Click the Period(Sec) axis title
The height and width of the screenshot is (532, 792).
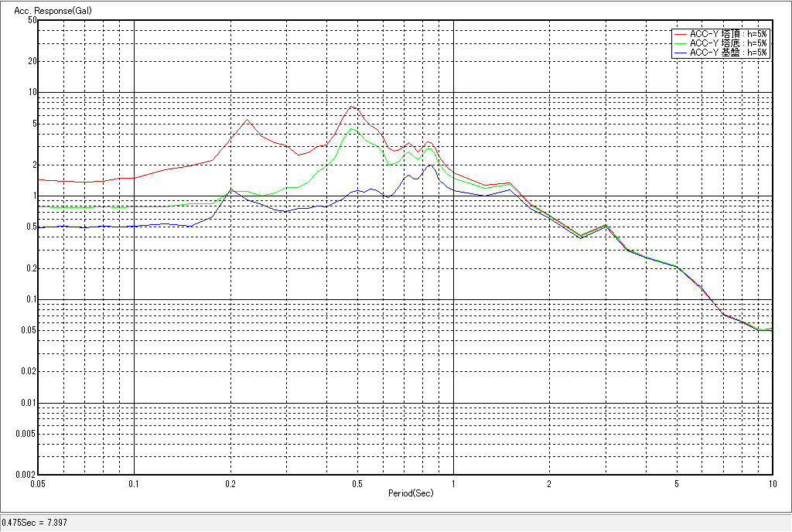pyautogui.click(x=411, y=493)
